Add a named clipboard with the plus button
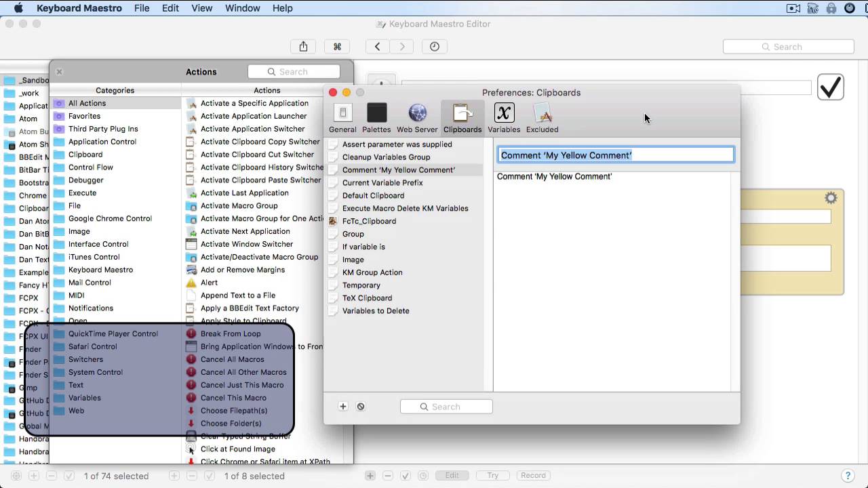Screen dimensions: 868x488 (343, 407)
